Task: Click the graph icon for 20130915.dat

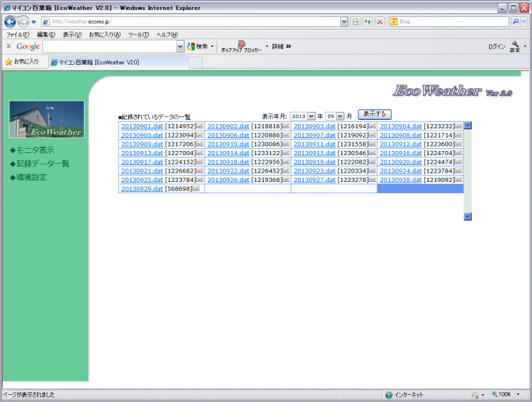Action: click(x=372, y=153)
